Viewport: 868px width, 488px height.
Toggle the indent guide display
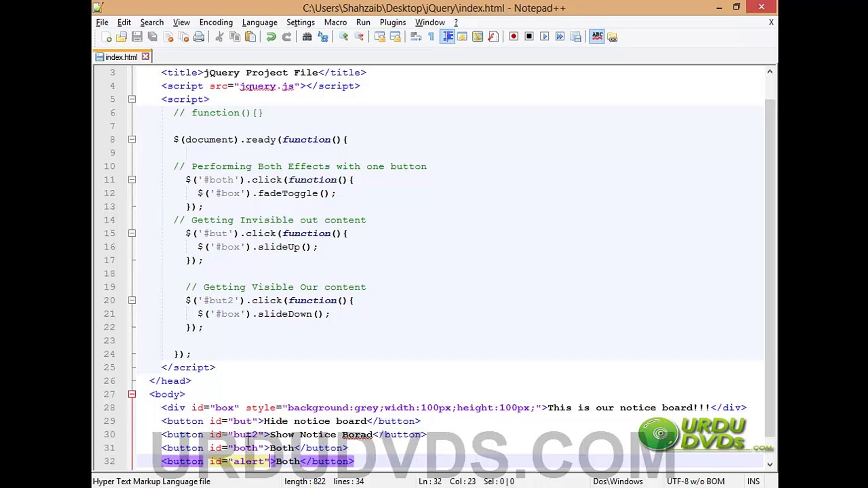448,37
